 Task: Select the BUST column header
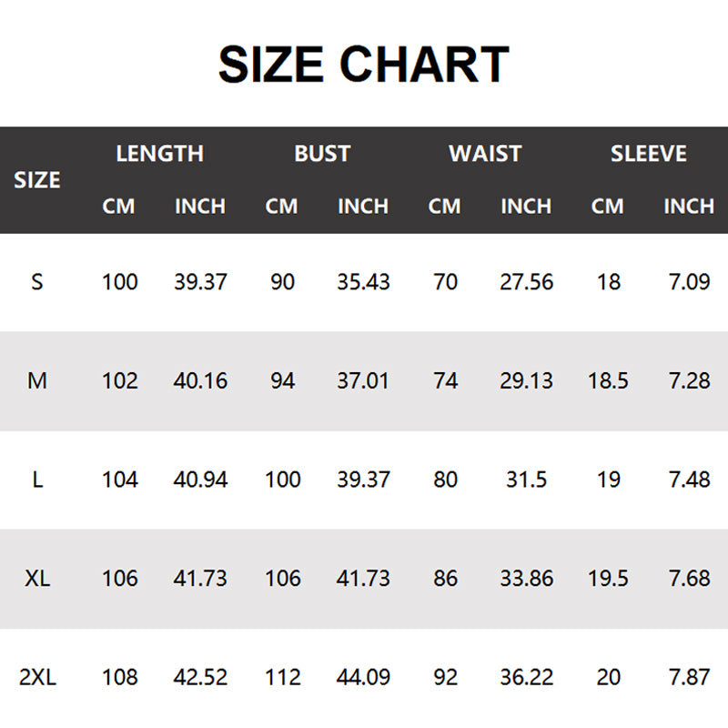click(x=322, y=154)
